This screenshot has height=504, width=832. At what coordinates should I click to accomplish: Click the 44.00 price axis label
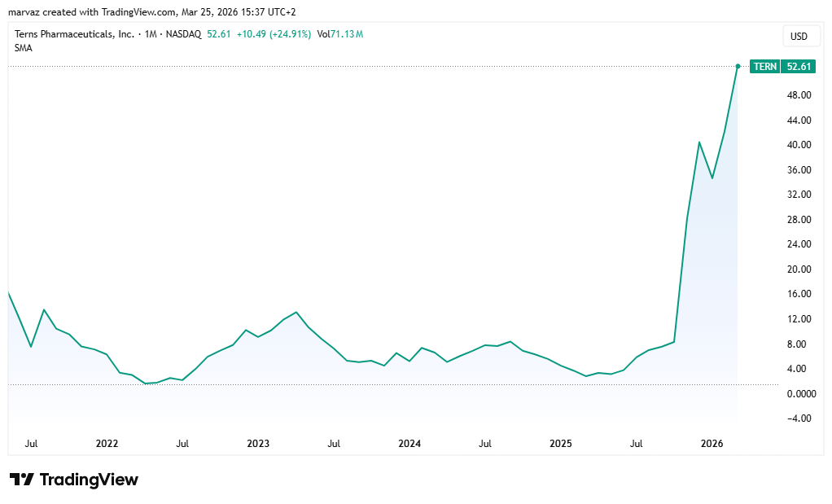799,120
